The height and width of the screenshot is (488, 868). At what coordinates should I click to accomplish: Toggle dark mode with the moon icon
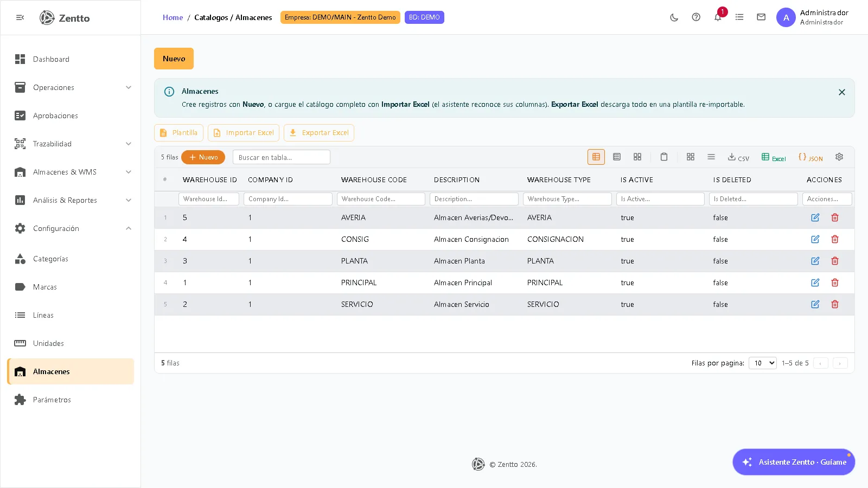(x=674, y=17)
